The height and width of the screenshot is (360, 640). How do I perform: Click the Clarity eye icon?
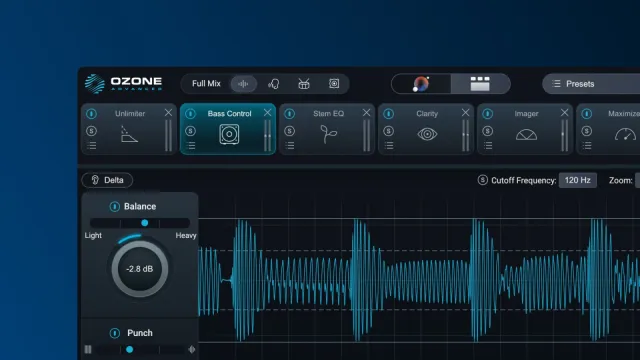(x=427, y=134)
